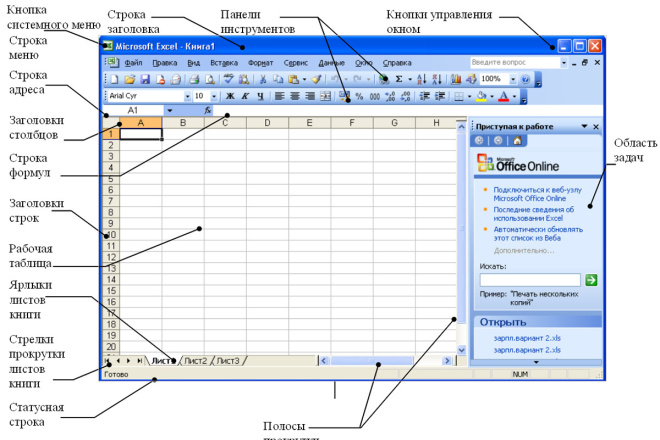
Task: Click Подключиться к веб-узлу Microsoft Office Online link
Action: pos(538,194)
